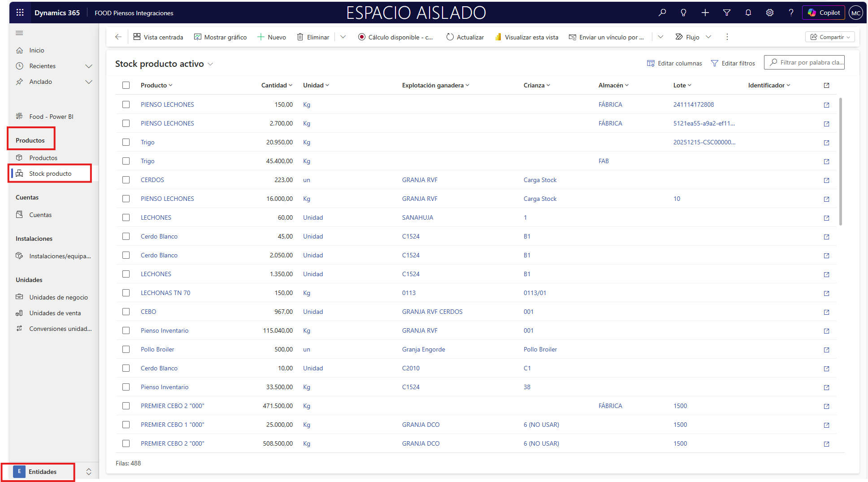Open the settings gear icon
The image size is (868, 482).
coord(769,13)
